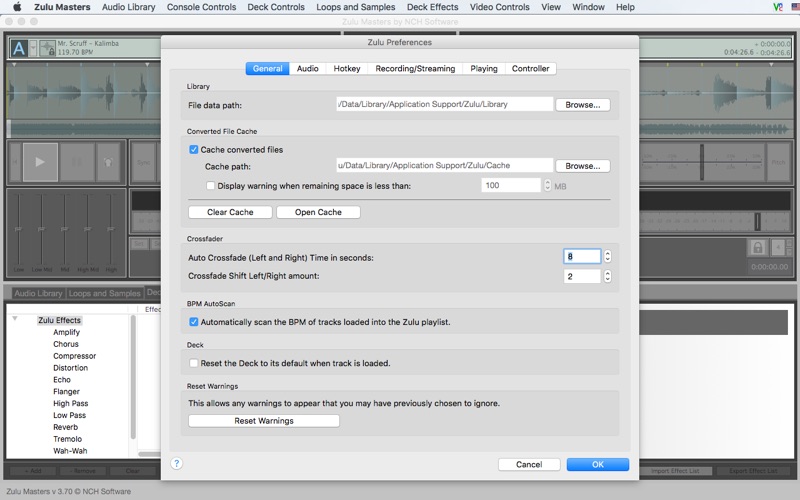Start deck A playback with the play button
Viewport: 800px width, 500px height.
pyautogui.click(x=40, y=162)
